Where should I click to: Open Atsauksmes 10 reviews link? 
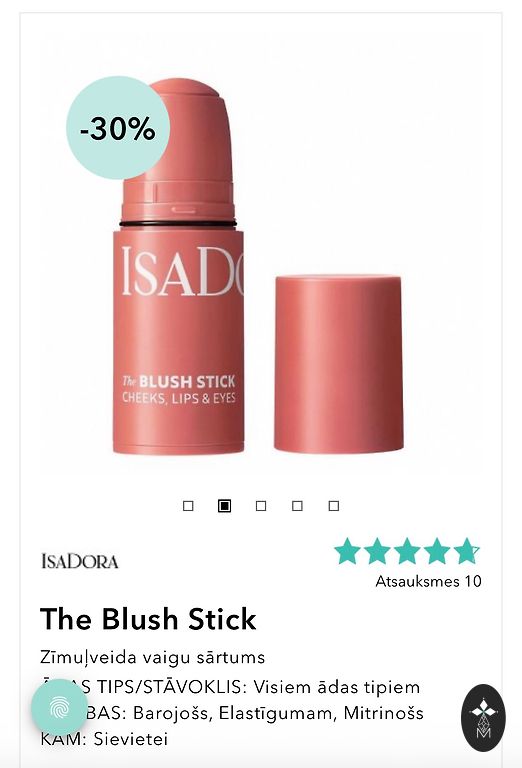[x=428, y=581]
